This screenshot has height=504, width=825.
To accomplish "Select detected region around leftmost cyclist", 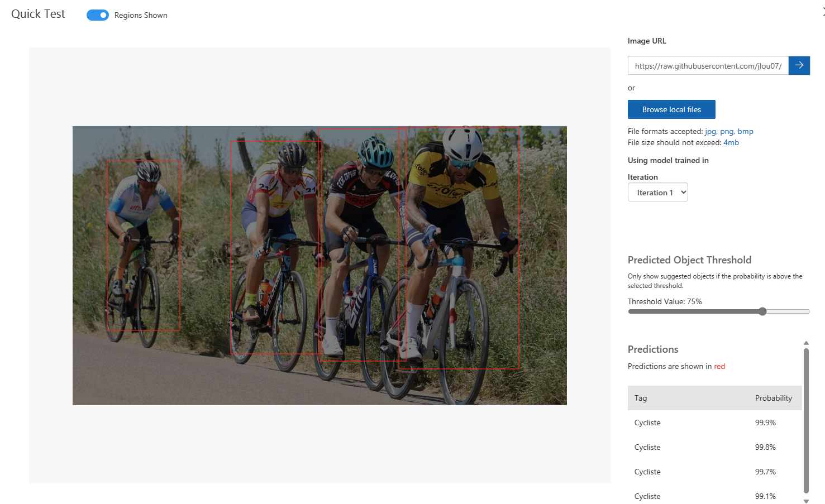I will [144, 246].
